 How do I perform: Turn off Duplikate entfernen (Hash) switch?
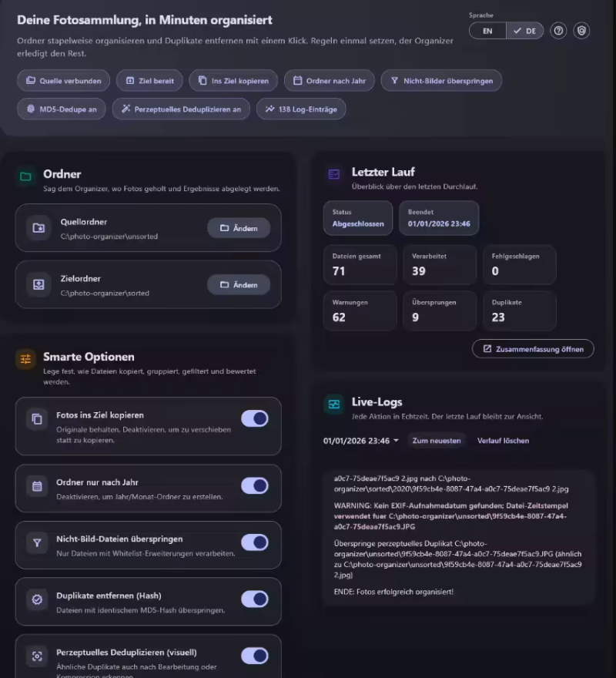pos(255,599)
